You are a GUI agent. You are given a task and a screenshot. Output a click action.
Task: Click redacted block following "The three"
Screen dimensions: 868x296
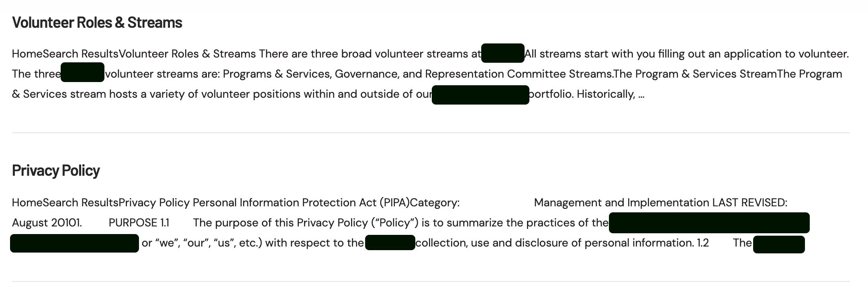(x=82, y=72)
